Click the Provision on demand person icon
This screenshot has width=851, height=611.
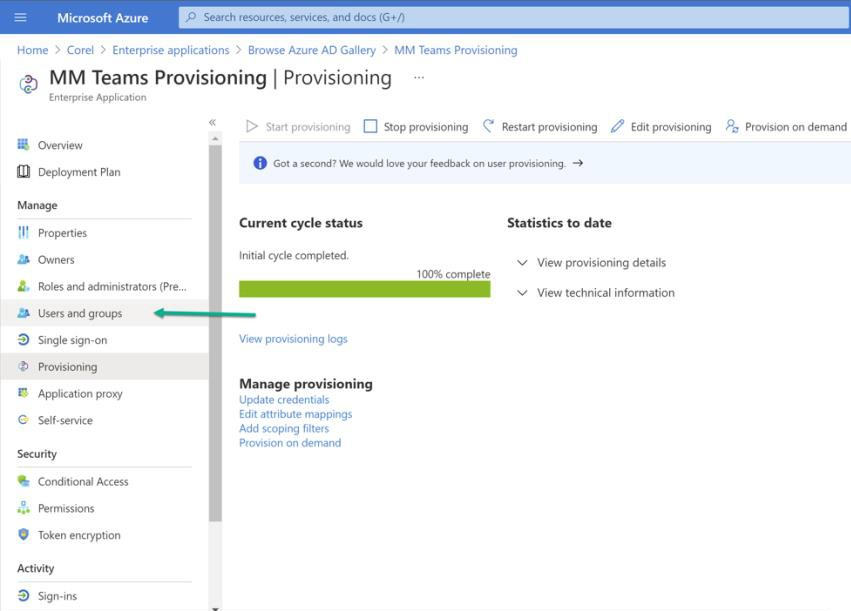[732, 126]
